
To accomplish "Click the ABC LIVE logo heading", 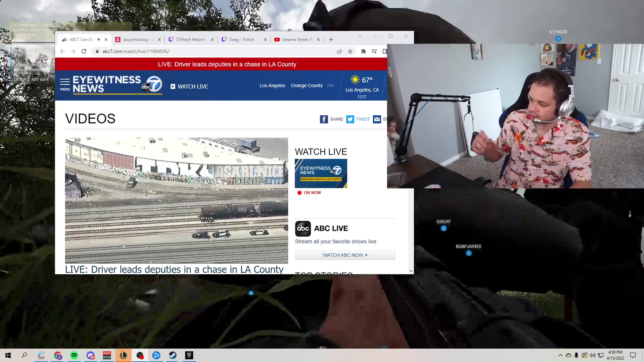I will point(322,228).
